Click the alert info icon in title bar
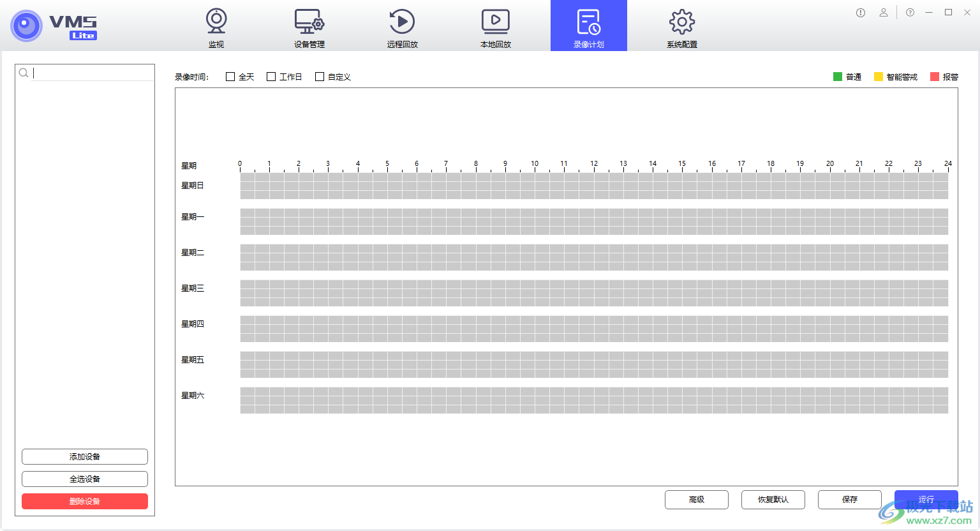980x531 pixels. point(861,13)
